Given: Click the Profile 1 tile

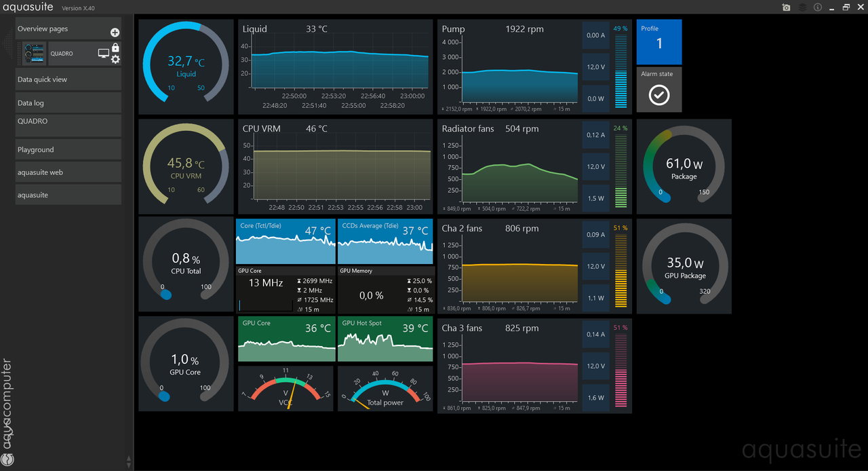Looking at the screenshot, I should 659,42.
